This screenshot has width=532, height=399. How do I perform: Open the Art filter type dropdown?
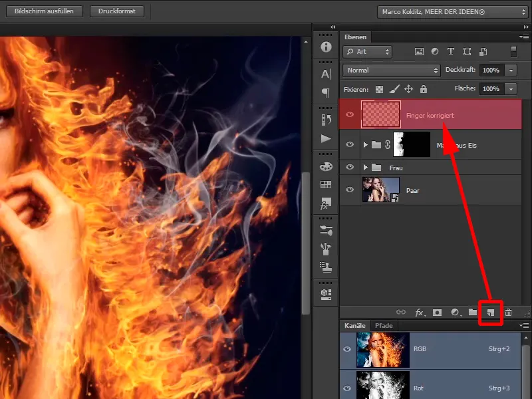pos(368,52)
